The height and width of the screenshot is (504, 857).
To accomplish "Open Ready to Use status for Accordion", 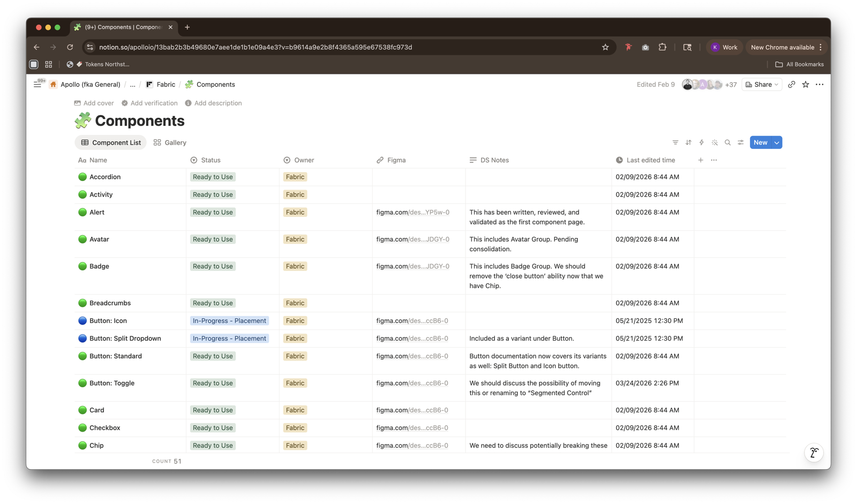I will pyautogui.click(x=213, y=177).
